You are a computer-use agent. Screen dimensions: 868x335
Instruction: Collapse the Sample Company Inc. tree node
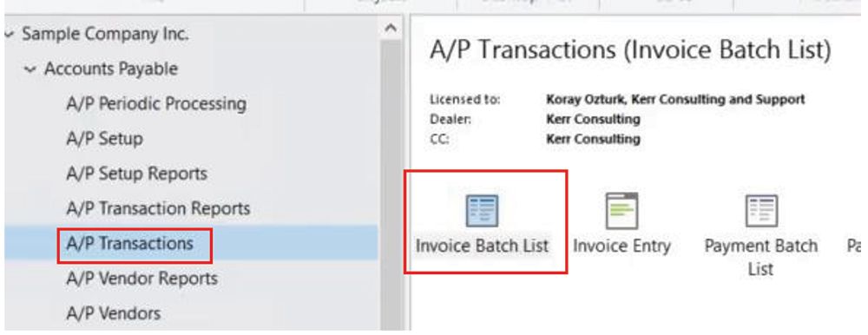10,35
